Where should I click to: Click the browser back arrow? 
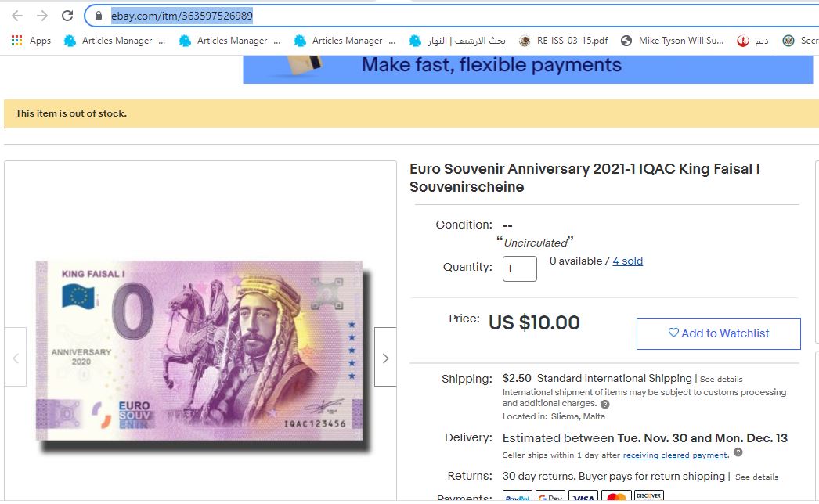coord(17,16)
